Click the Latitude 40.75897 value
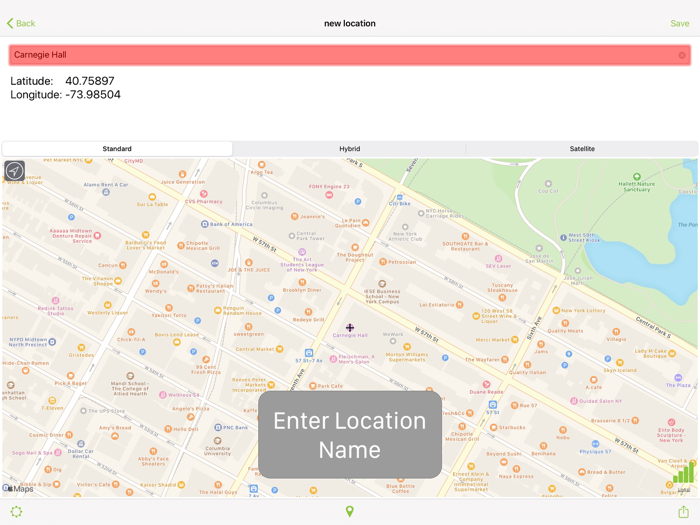The image size is (700, 525). pos(90,81)
